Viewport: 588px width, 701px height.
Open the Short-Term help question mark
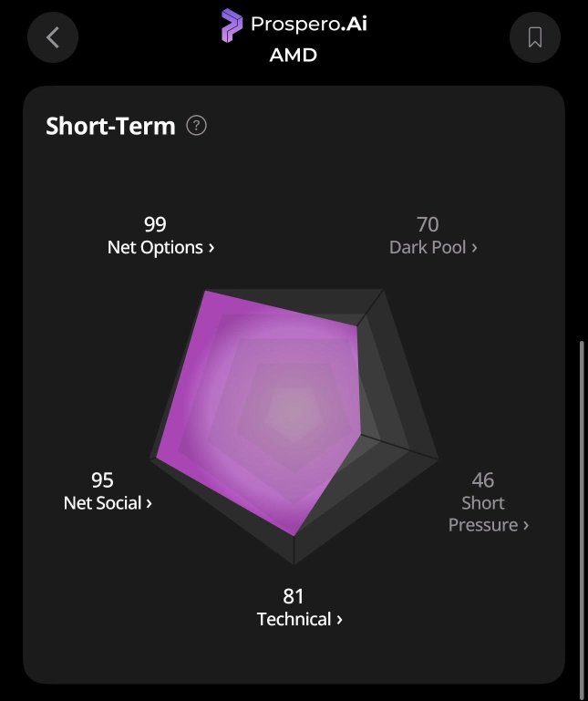pos(196,126)
